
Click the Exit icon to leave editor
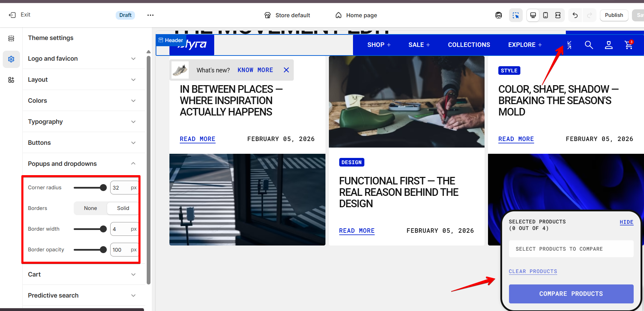tap(12, 15)
